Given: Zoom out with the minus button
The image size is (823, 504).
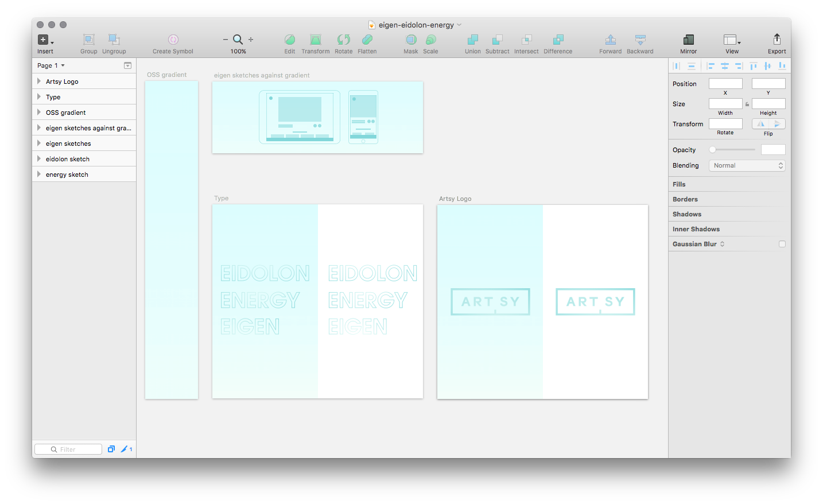Looking at the screenshot, I should tap(226, 40).
